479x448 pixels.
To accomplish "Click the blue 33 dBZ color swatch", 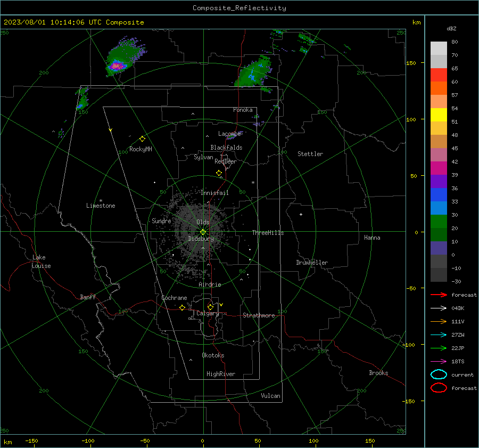I will (x=439, y=194).
